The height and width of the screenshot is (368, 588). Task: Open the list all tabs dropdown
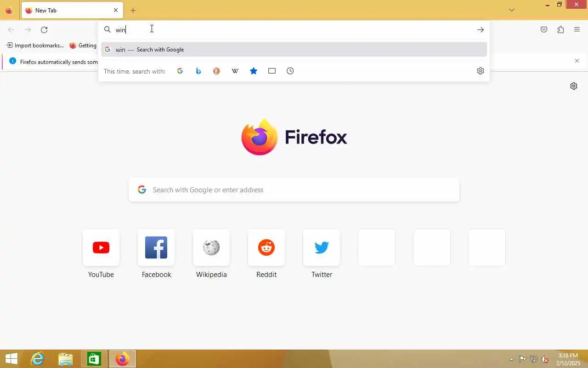click(512, 10)
